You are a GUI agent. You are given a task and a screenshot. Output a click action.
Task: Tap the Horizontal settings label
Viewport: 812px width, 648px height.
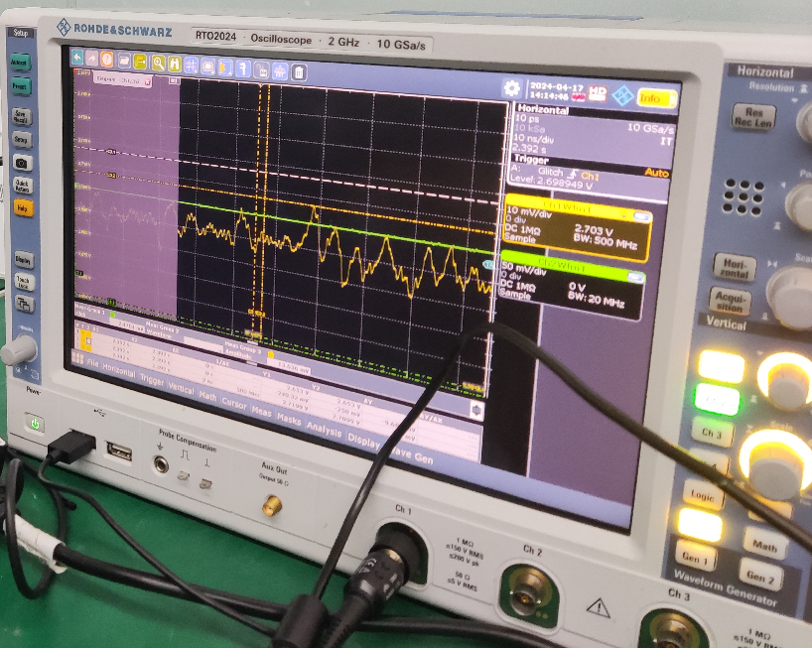pyautogui.click(x=543, y=109)
